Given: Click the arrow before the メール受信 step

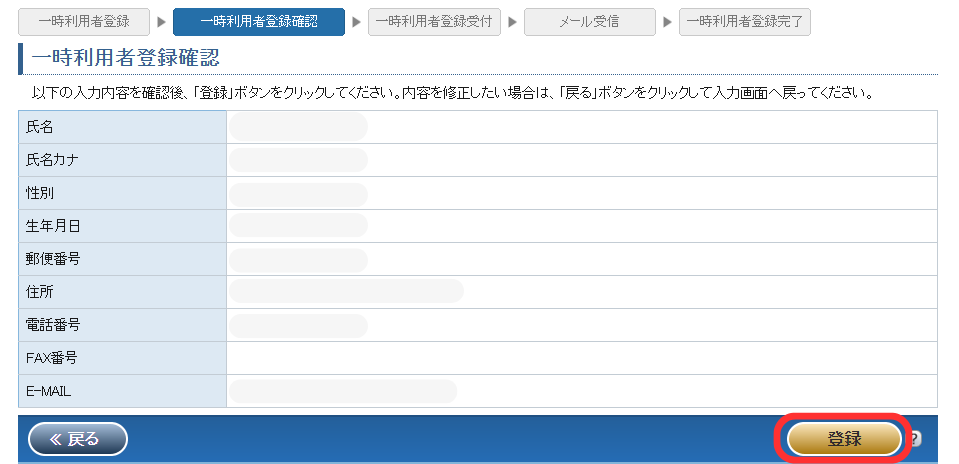Looking at the screenshot, I should pyautogui.click(x=512, y=22).
